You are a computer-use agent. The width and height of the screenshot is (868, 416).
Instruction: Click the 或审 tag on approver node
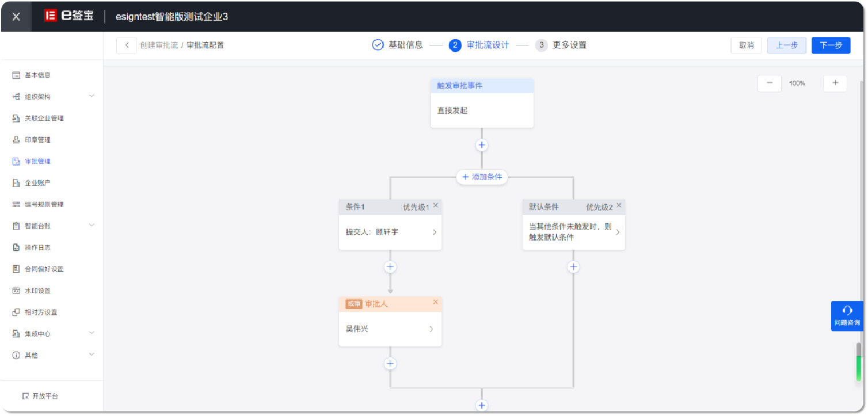(353, 304)
